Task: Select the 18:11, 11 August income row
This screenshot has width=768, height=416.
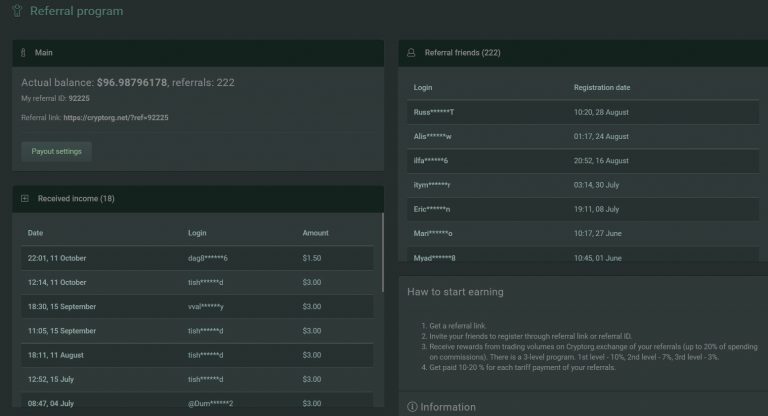Action: 197,355
